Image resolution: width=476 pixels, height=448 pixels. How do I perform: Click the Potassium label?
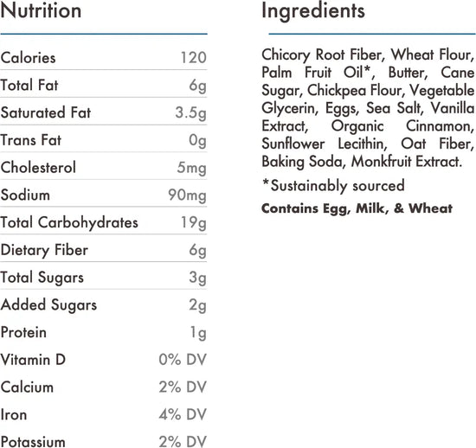pos(33,442)
